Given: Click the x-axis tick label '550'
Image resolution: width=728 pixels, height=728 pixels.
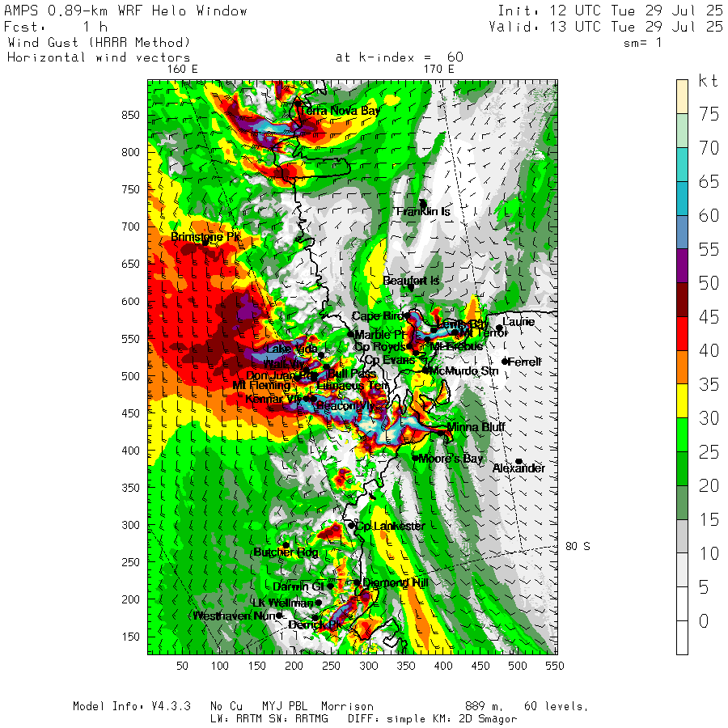Looking at the screenshot, I should coord(555,667).
